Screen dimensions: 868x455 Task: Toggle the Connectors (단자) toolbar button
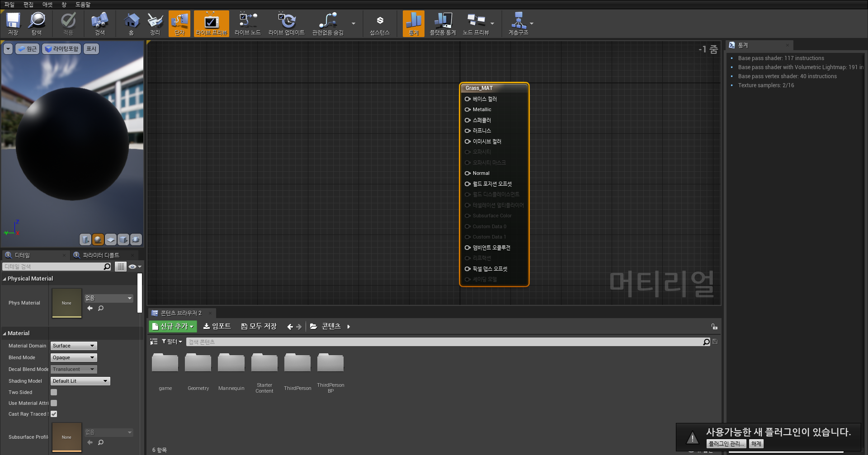[179, 24]
